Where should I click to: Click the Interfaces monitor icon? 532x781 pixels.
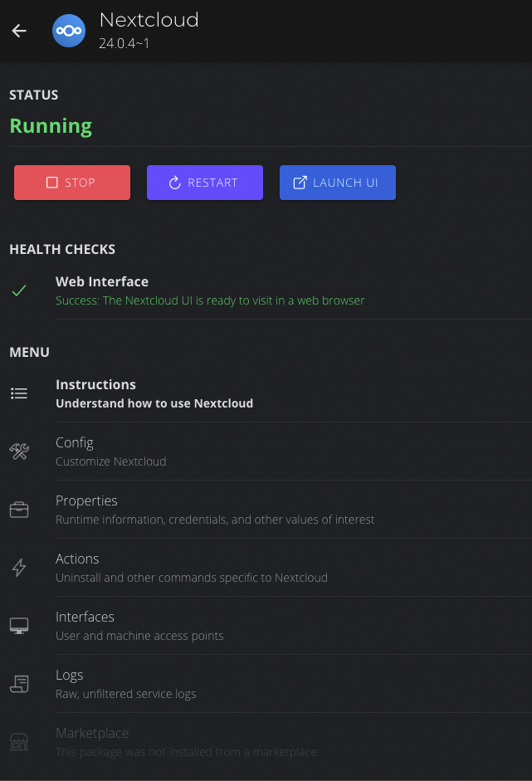click(x=19, y=626)
